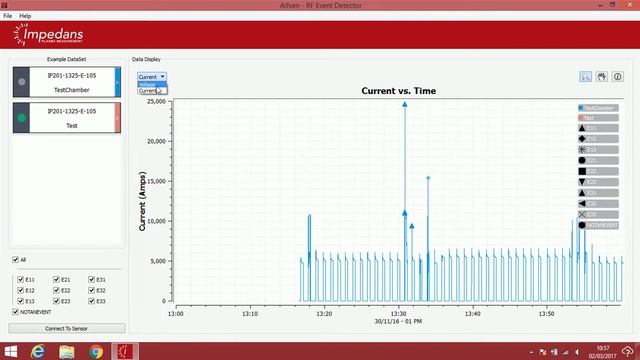Viewport: 640px width, 360px height.
Task: Open the Help menu
Action: tap(25, 16)
